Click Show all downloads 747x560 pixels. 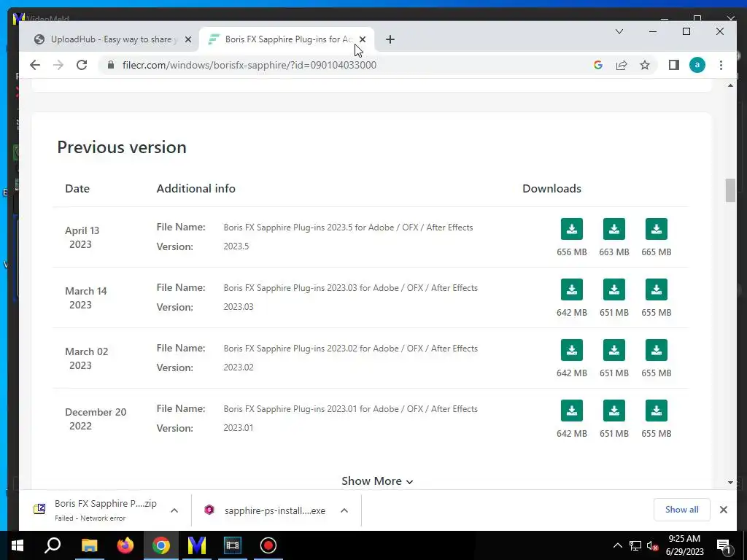[682, 510]
